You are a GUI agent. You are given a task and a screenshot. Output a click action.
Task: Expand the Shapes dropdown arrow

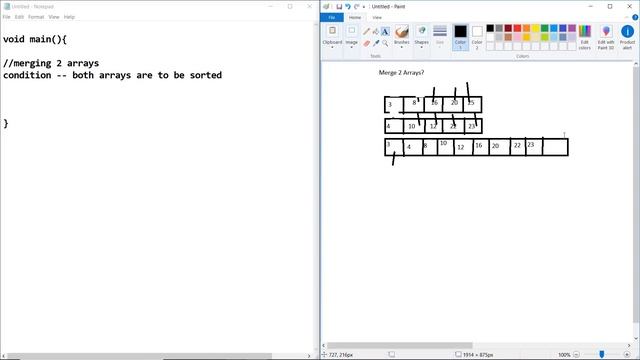pyautogui.click(x=422, y=47)
